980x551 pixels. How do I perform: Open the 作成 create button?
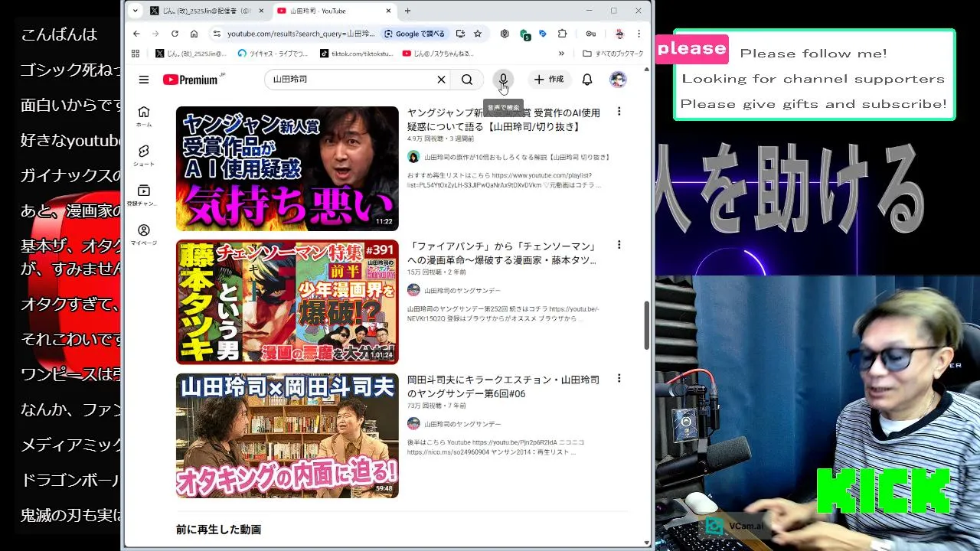(548, 80)
